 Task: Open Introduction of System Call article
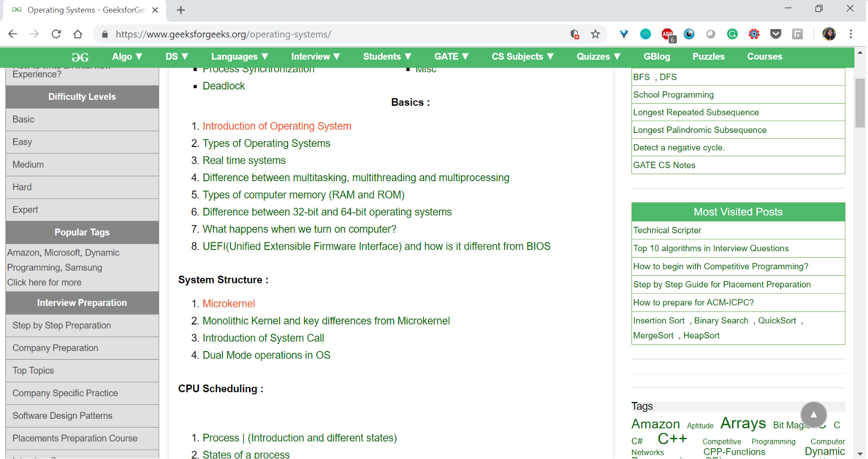(x=263, y=338)
